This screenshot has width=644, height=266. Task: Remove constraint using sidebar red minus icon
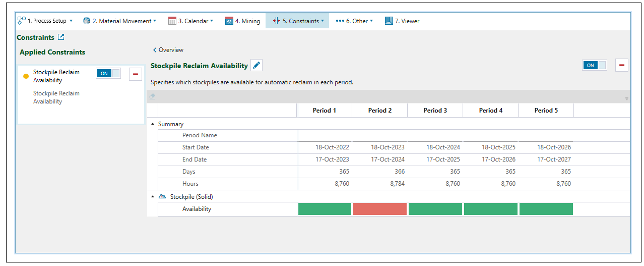click(x=135, y=74)
